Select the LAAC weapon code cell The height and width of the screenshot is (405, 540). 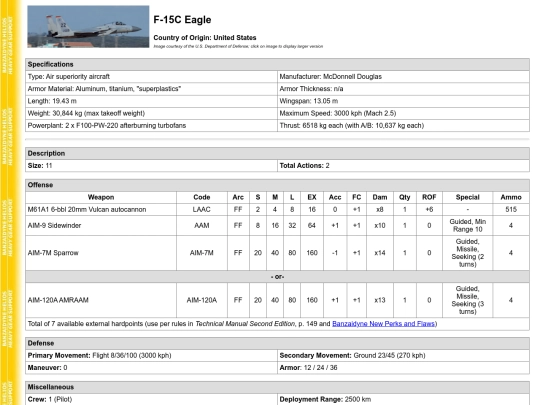tap(202, 209)
